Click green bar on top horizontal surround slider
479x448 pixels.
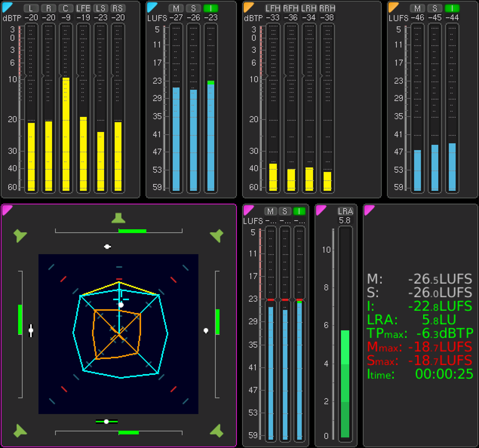tap(132, 231)
